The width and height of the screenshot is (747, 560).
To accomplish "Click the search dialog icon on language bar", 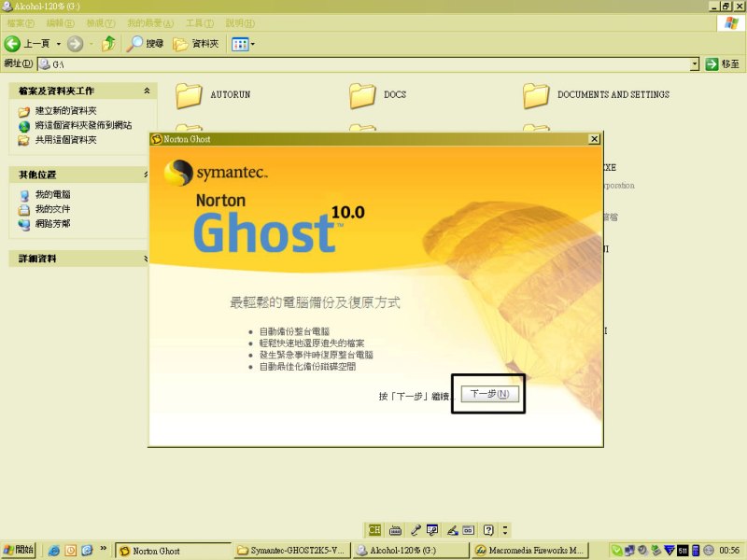I will tap(432, 529).
